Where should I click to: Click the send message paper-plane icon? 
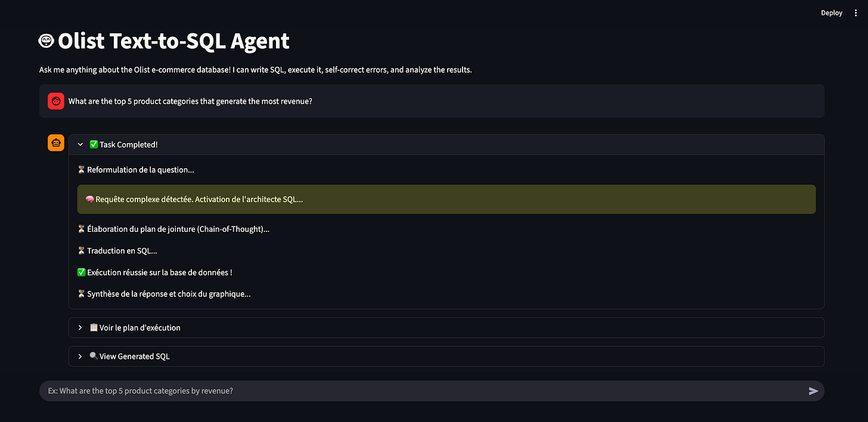tap(813, 391)
